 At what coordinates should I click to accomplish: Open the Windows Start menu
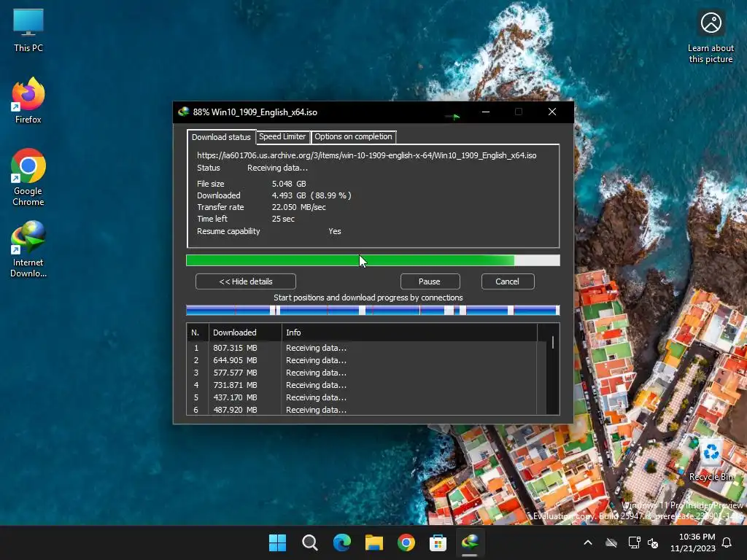pyautogui.click(x=277, y=542)
